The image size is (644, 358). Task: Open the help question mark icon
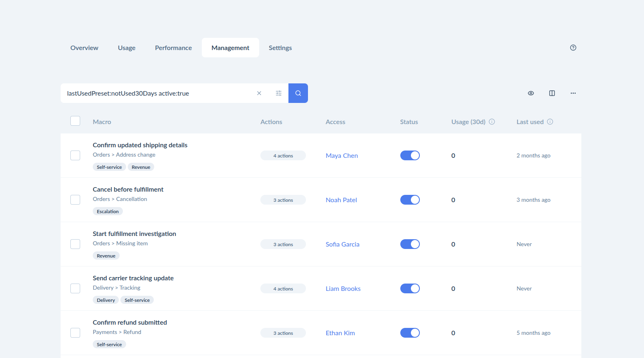coord(573,48)
